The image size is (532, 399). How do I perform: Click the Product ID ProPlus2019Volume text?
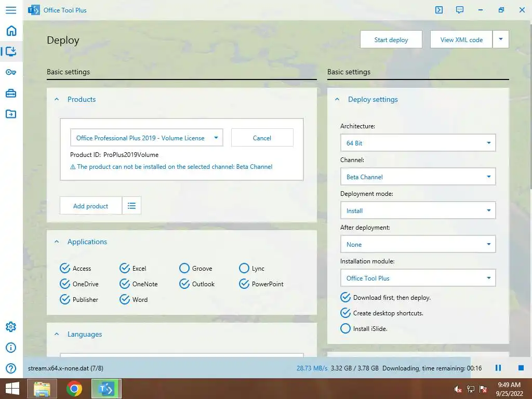tap(114, 155)
